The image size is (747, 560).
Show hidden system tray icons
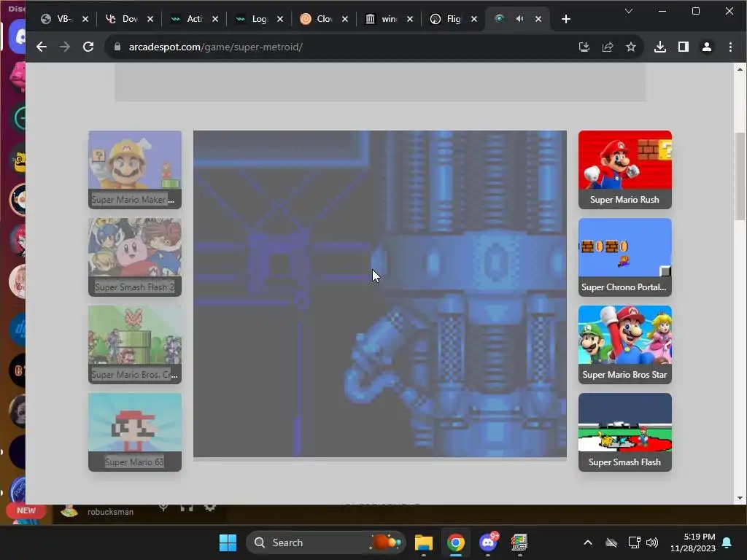[588, 542]
